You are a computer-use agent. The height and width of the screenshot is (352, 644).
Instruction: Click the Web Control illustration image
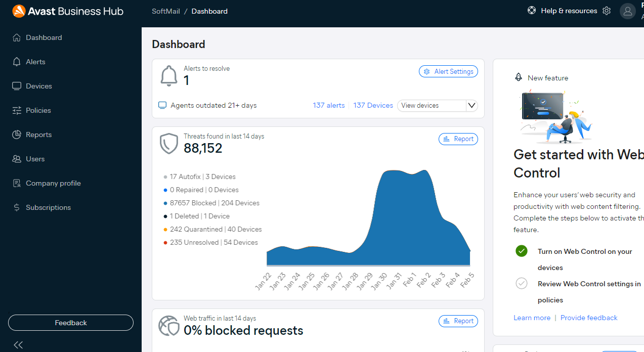pyautogui.click(x=556, y=117)
